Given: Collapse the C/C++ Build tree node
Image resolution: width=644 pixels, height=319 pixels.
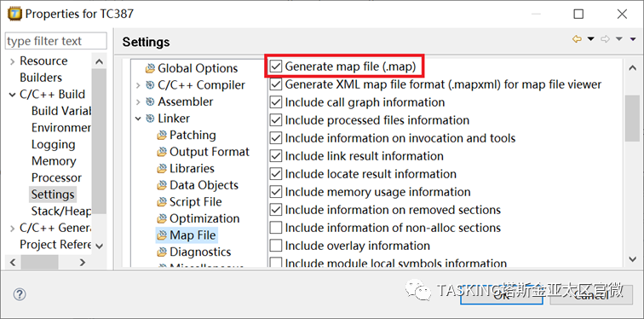Looking at the screenshot, I should pyautogui.click(x=12, y=95).
